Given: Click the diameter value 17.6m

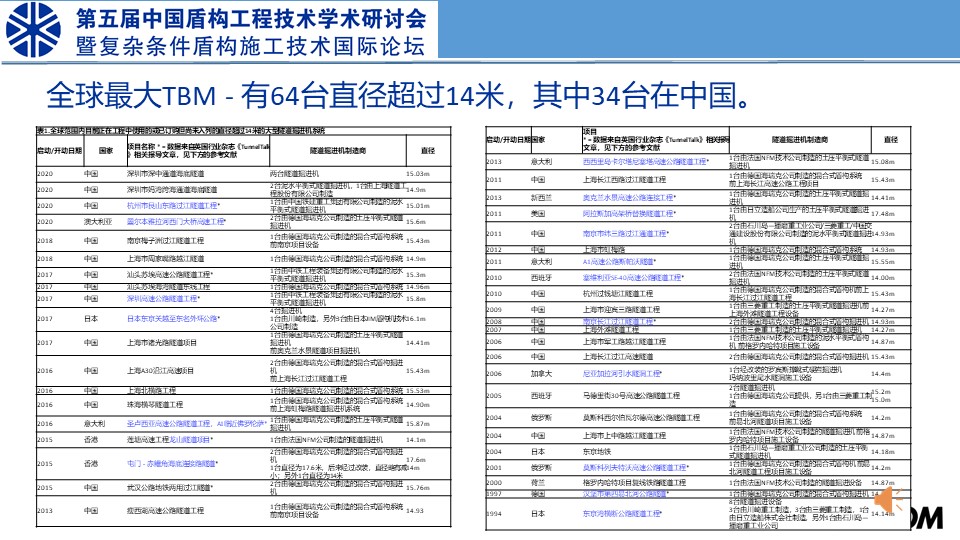Looking at the screenshot, I should [416, 460].
